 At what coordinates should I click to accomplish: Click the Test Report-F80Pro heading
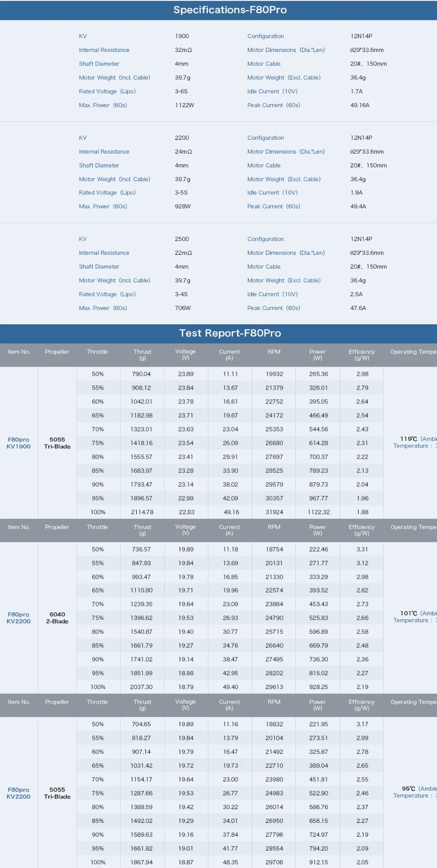pos(230,333)
